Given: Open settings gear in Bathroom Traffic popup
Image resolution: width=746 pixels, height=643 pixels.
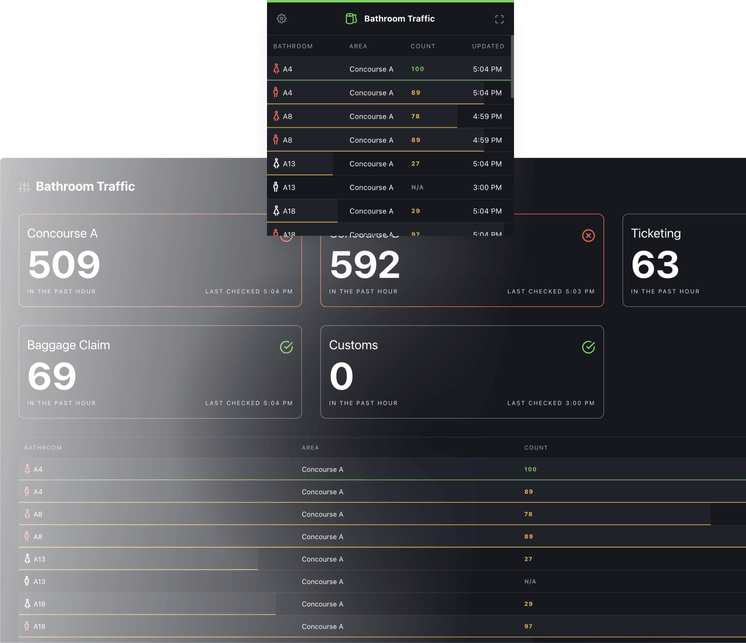Looking at the screenshot, I should tap(282, 19).
